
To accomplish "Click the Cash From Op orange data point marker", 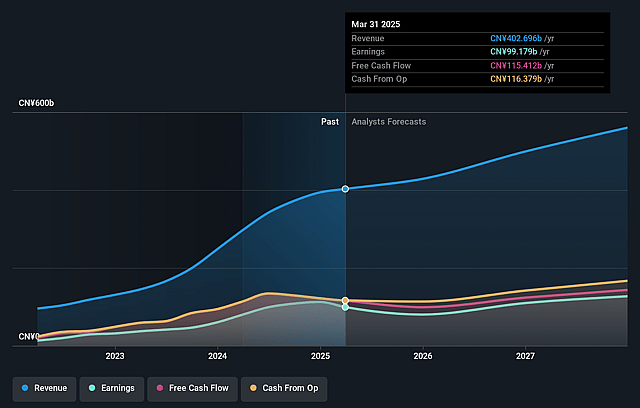I will click(345, 301).
